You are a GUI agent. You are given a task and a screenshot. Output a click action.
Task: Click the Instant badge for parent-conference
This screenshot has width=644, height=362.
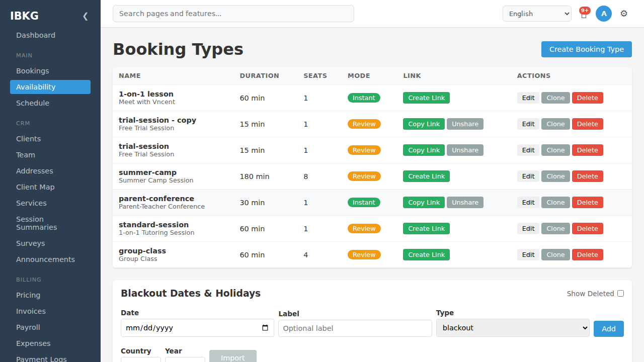pyautogui.click(x=364, y=203)
